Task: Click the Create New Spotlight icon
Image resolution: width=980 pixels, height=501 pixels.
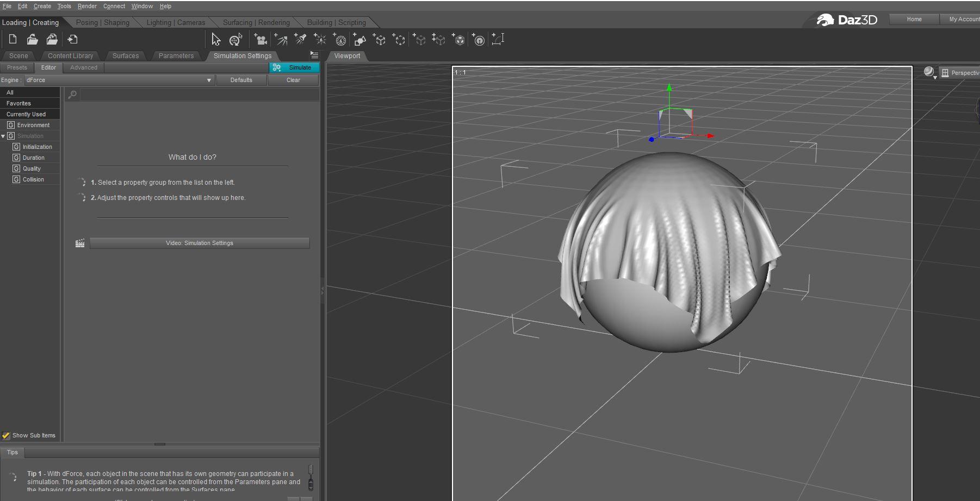Action: [x=300, y=40]
